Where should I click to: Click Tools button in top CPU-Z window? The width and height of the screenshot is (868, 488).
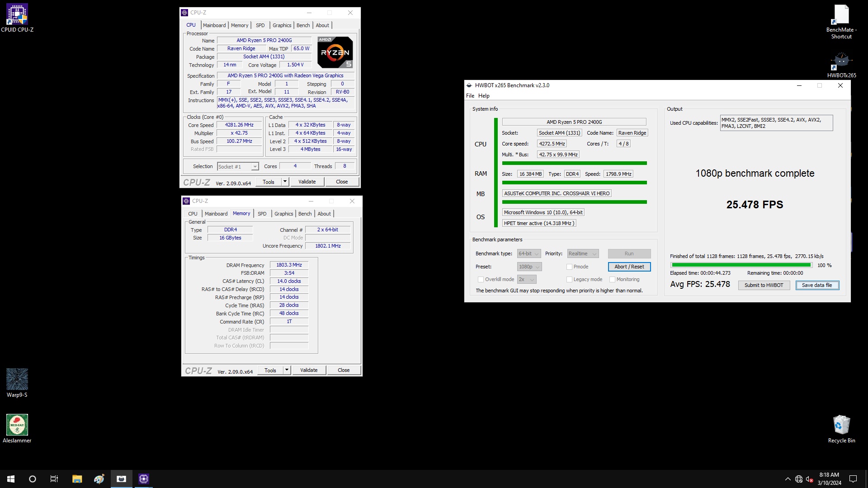pyautogui.click(x=269, y=182)
